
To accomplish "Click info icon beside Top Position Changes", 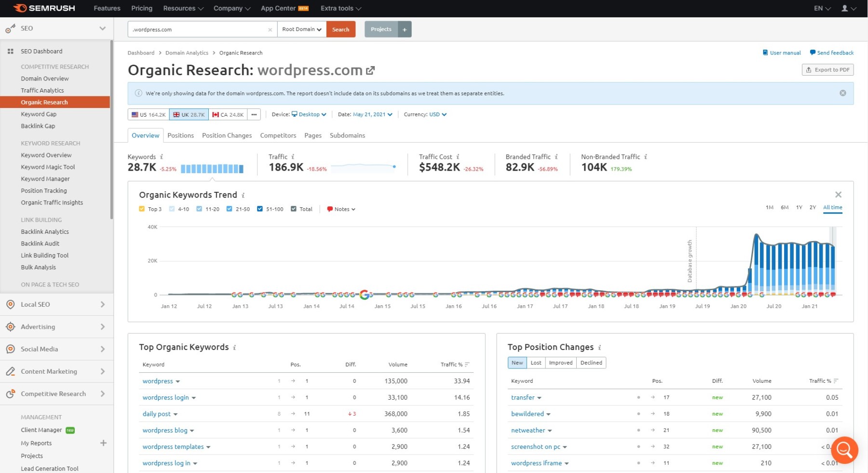I will point(599,347).
